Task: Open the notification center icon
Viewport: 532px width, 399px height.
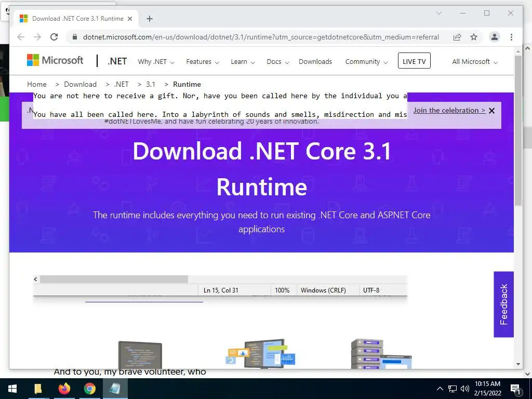Action: [515, 389]
